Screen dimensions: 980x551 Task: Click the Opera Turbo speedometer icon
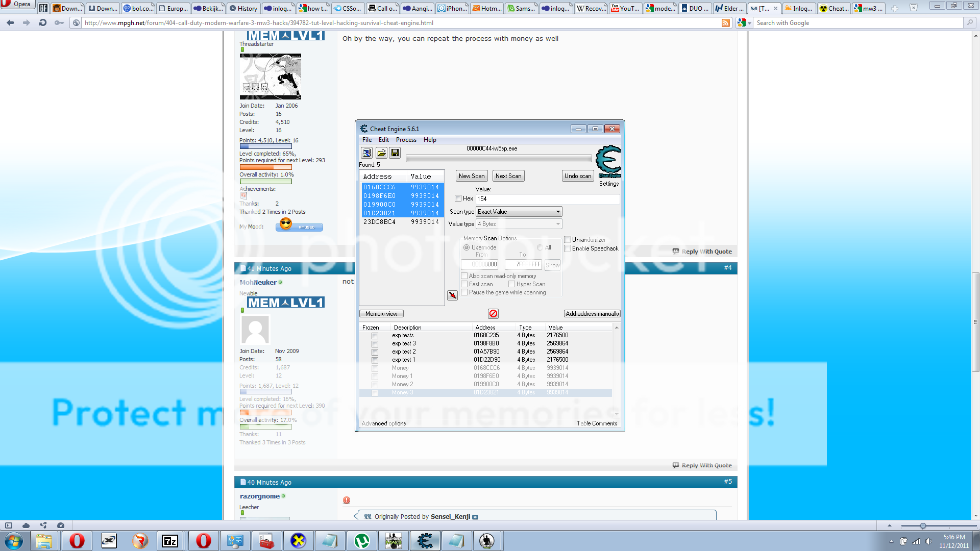(61, 525)
